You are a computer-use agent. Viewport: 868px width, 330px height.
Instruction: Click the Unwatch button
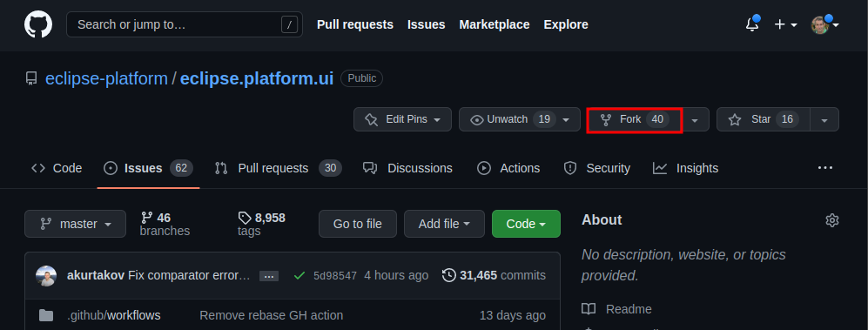(x=519, y=119)
